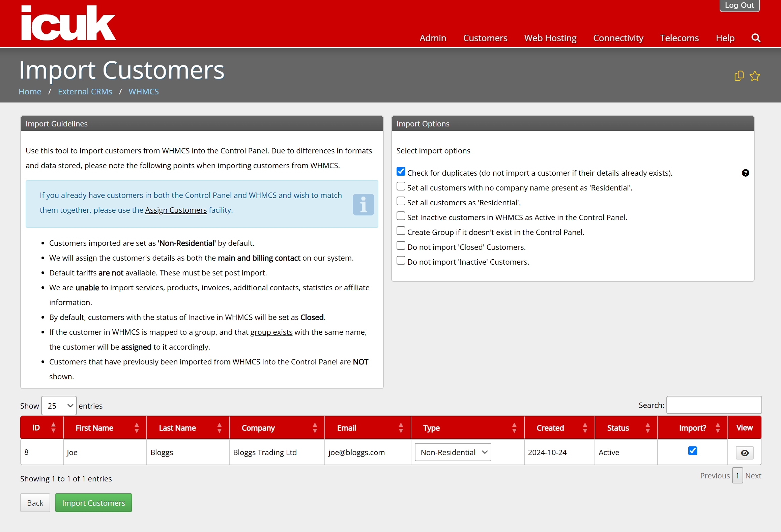Open the Help menu
This screenshot has width=781, height=532.
point(725,38)
